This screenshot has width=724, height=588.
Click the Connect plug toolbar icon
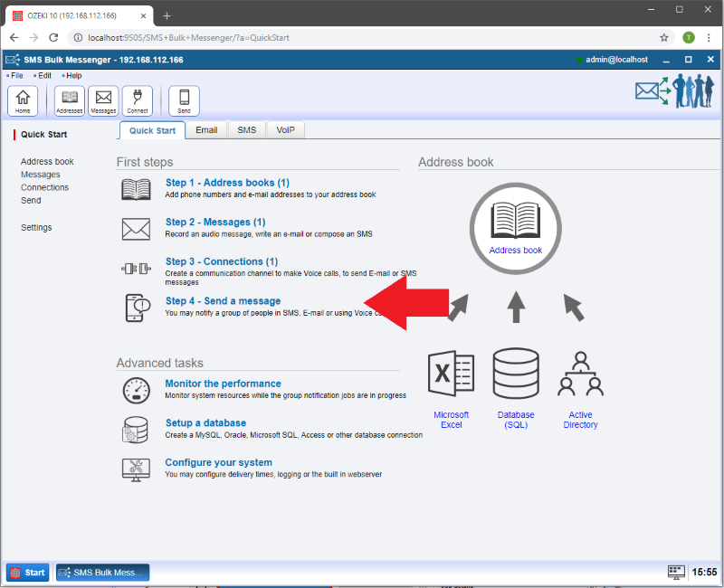(138, 100)
